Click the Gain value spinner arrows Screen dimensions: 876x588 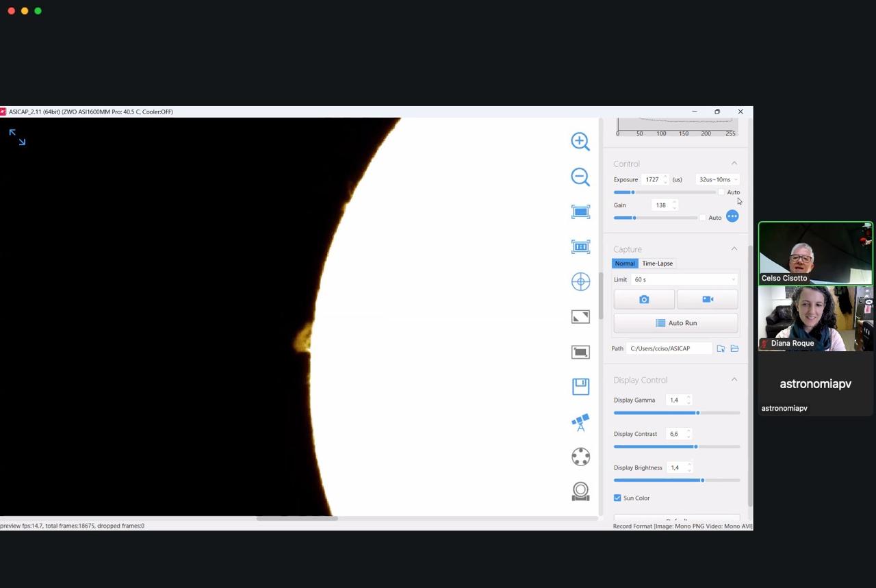[x=674, y=205]
